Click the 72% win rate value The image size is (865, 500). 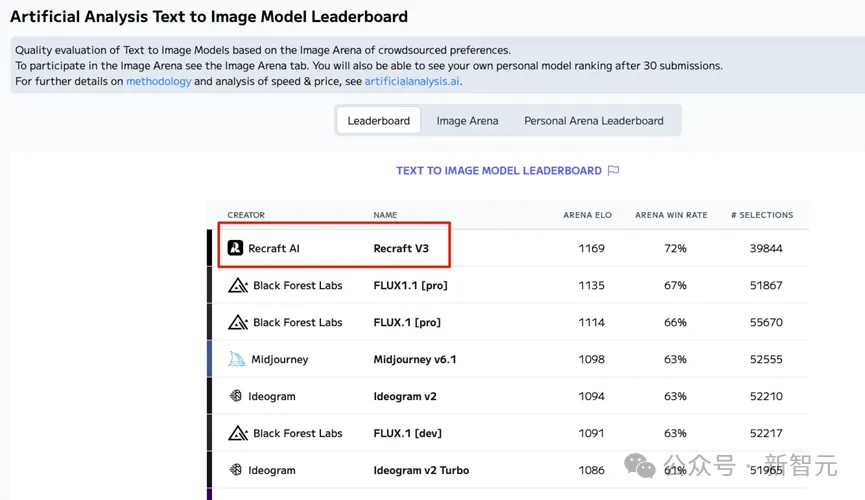[675, 248]
